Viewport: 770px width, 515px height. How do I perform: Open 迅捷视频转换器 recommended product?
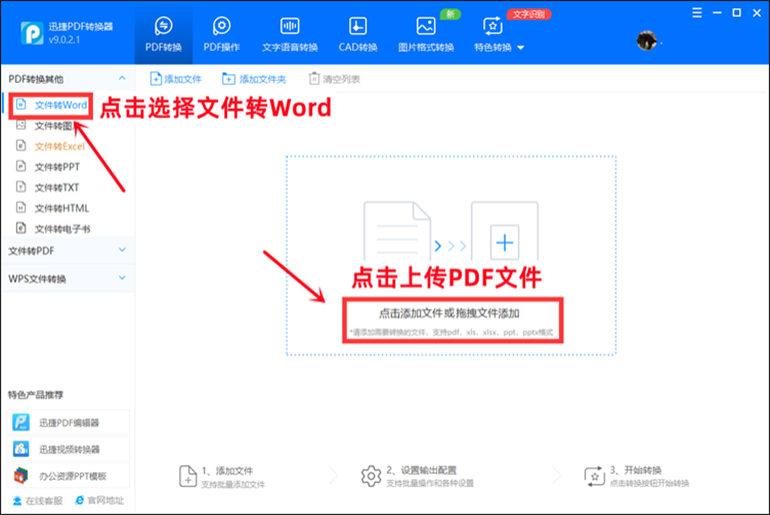(x=68, y=449)
